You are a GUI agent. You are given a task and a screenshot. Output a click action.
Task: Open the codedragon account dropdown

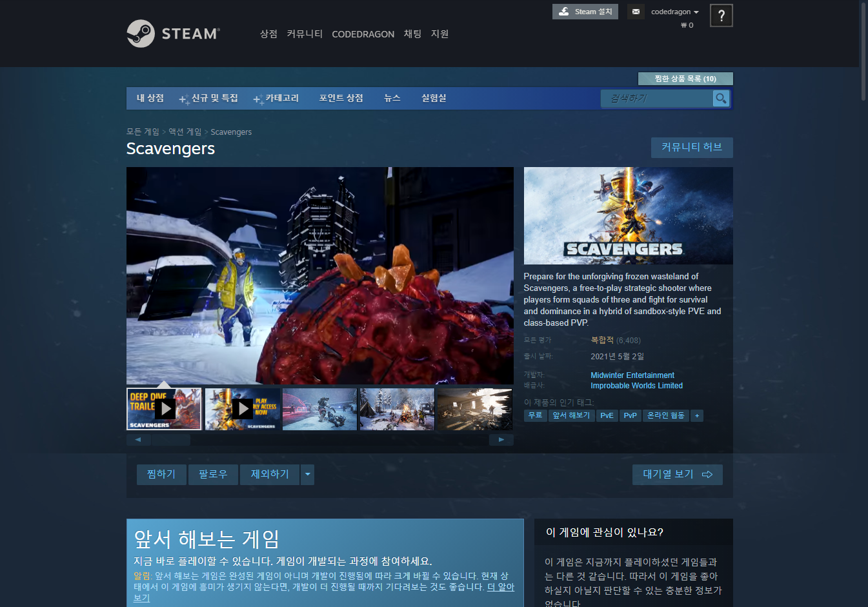coord(674,12)
